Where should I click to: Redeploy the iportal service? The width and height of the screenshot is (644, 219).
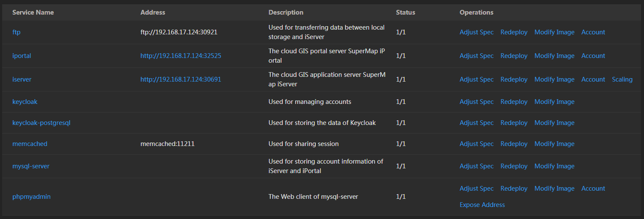514,56
